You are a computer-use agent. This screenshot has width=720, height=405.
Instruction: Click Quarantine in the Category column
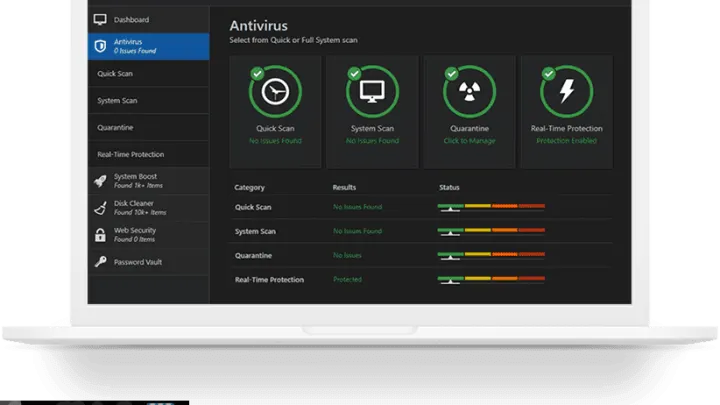[x=253, y=255]
